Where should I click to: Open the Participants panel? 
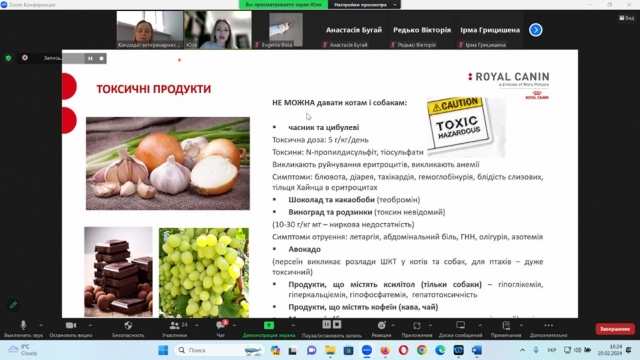pyautogui.click(x=174, y=325)
